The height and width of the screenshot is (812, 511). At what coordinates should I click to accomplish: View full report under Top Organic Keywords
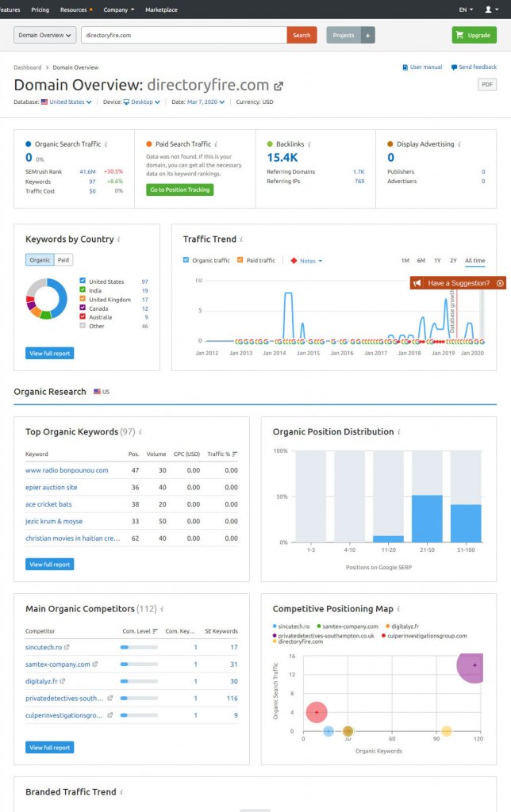[50, 564]
